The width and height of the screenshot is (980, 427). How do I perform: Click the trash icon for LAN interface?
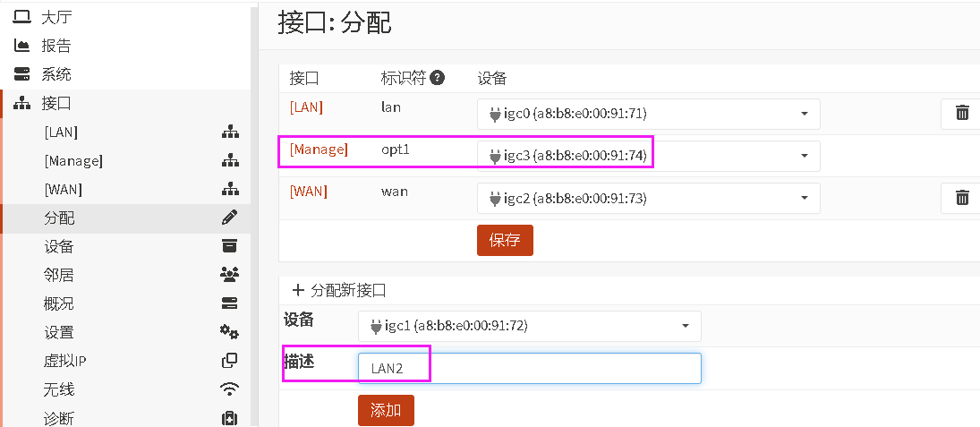(962, 113)
